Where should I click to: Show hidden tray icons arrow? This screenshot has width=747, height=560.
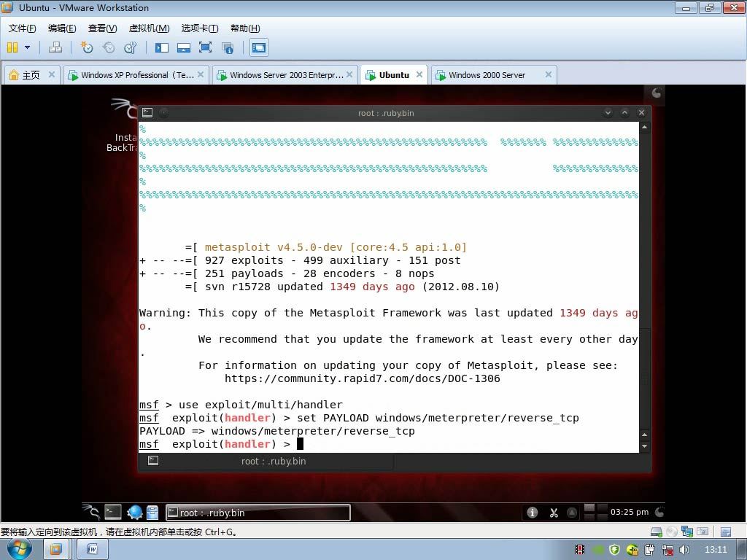click(572, 513)
